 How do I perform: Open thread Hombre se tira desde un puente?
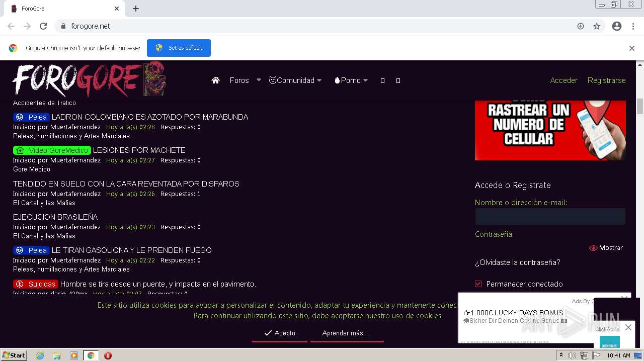158,284
